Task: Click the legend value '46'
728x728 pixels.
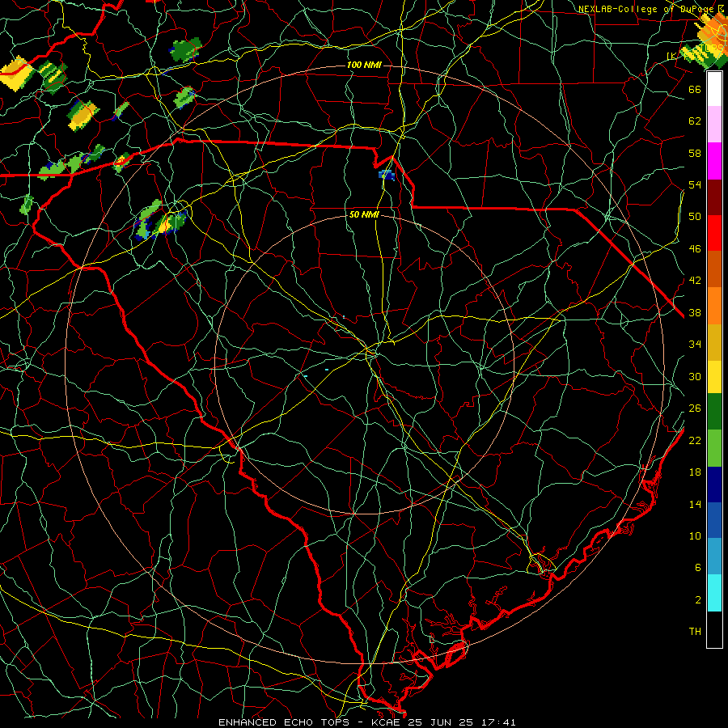Action: pos(695,248)
